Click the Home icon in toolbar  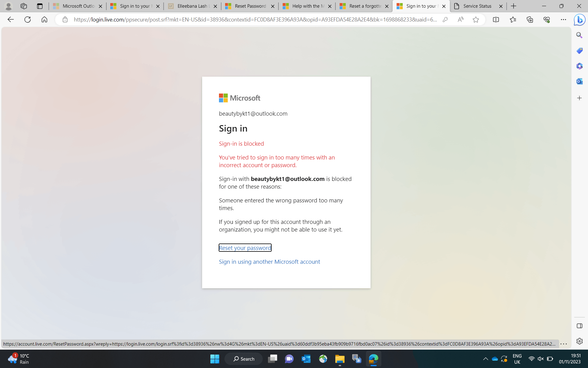[44, 20]
